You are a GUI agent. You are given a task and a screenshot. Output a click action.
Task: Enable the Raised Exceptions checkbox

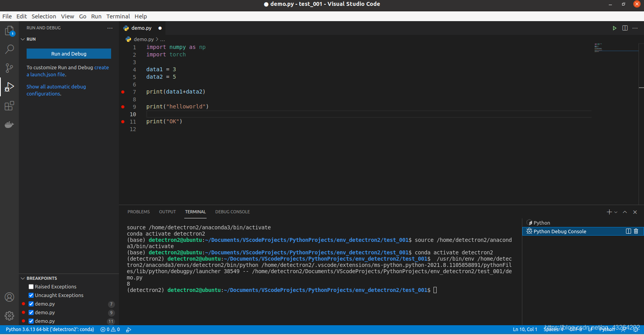coord(31,287)
